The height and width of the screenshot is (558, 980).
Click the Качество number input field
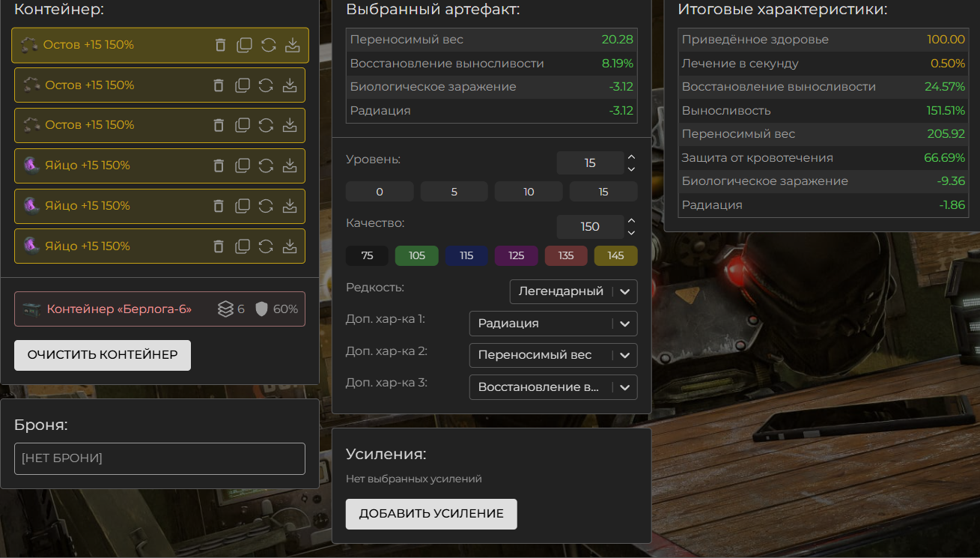[590, 227]
